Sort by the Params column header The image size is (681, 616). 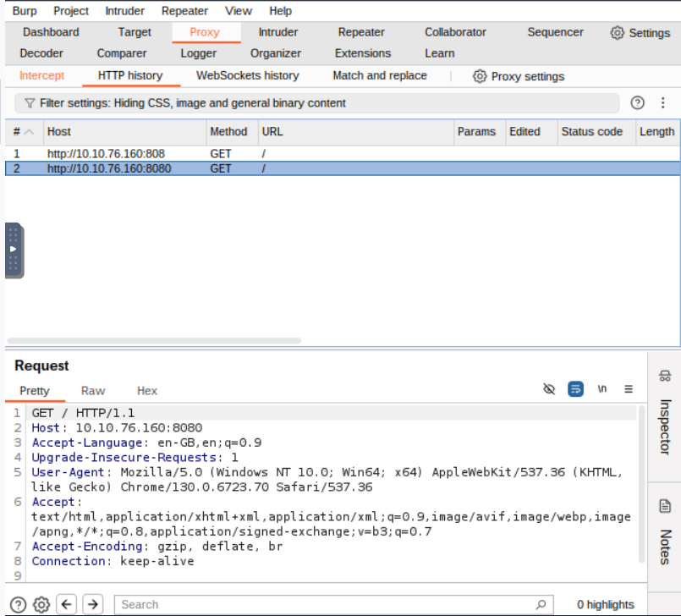tap(480, 132)
